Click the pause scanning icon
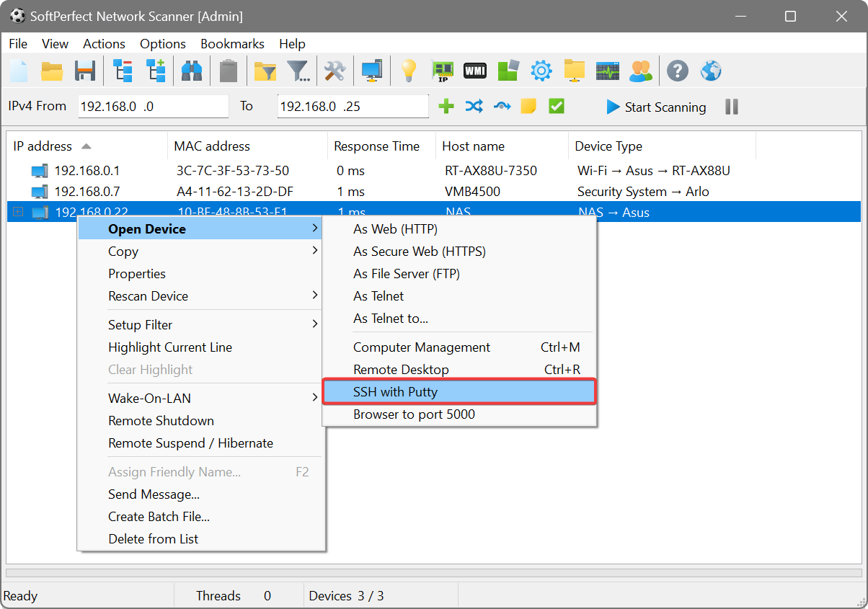The width and height of the screenshot is (868, 609). tap(732, 107)
